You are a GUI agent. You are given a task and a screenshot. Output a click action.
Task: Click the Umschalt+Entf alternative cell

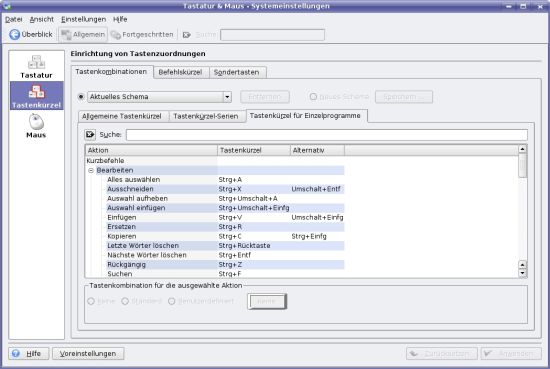coord(316,189)
